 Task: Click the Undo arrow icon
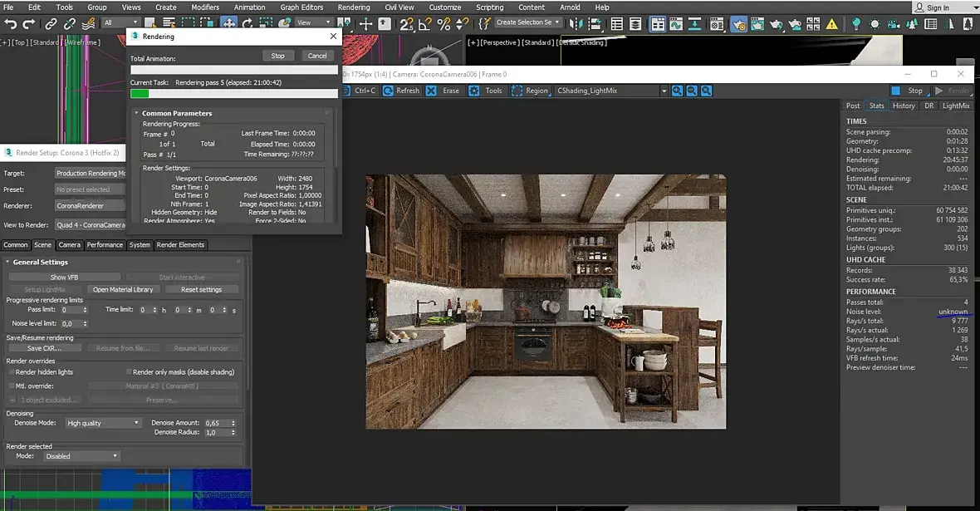coord(11,24)
